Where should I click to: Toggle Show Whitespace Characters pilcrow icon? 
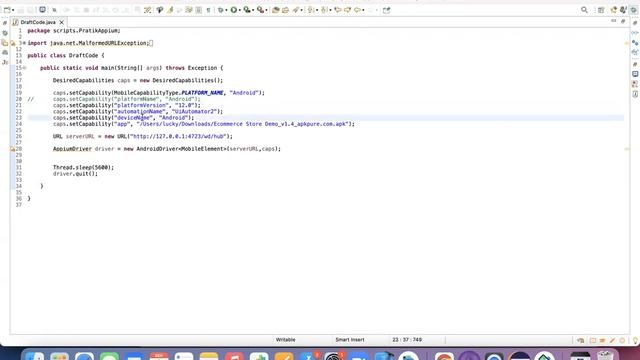pos(208,10)
